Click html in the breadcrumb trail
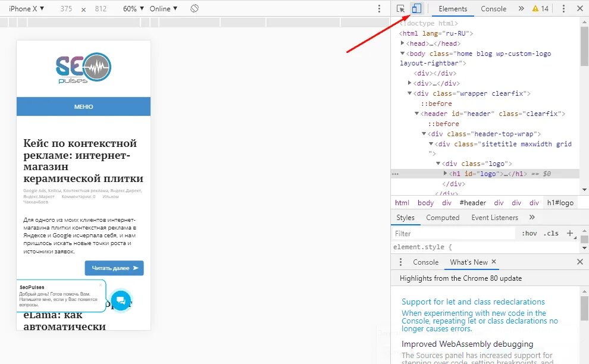 (402, 203)
